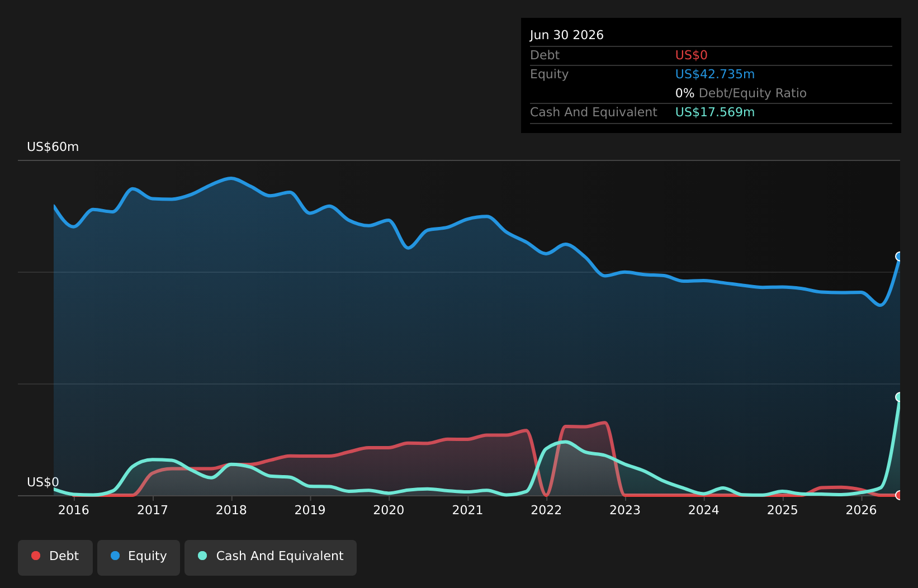This screenshot has height=588, width=918.
Task: Click the US$60m y-axis label
Action: click(x=53, y=147)
